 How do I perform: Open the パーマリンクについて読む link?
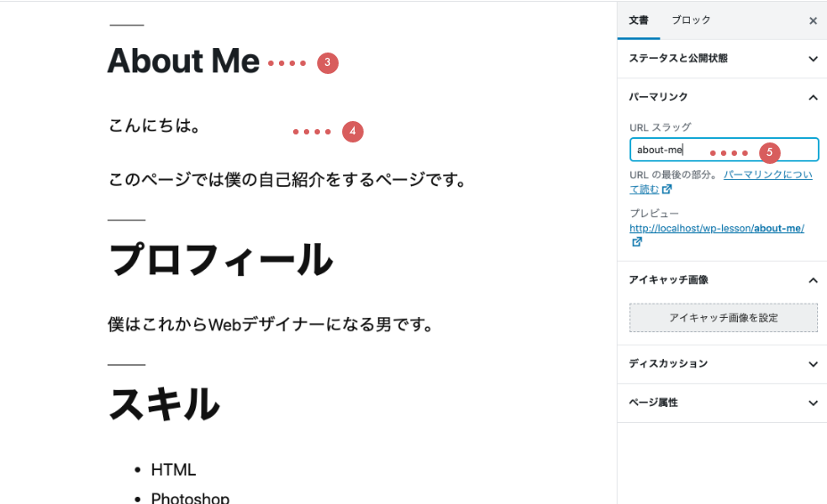766,175
